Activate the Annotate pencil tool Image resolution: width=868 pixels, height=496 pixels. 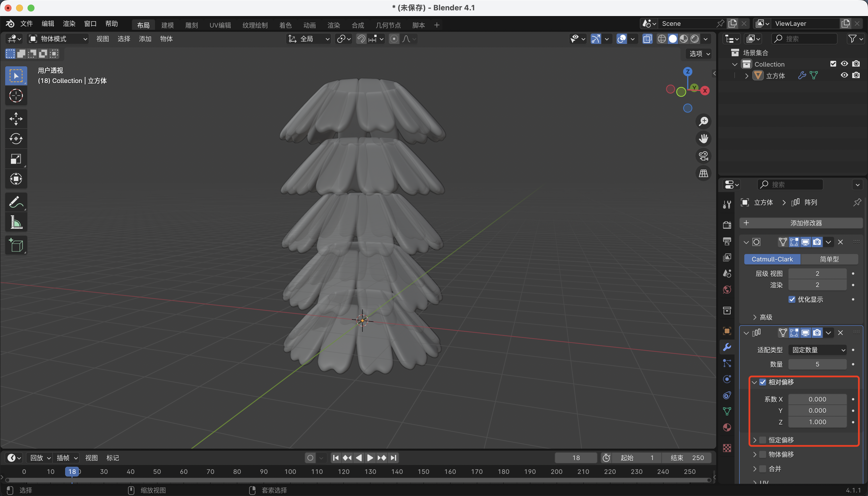point(16,202)
